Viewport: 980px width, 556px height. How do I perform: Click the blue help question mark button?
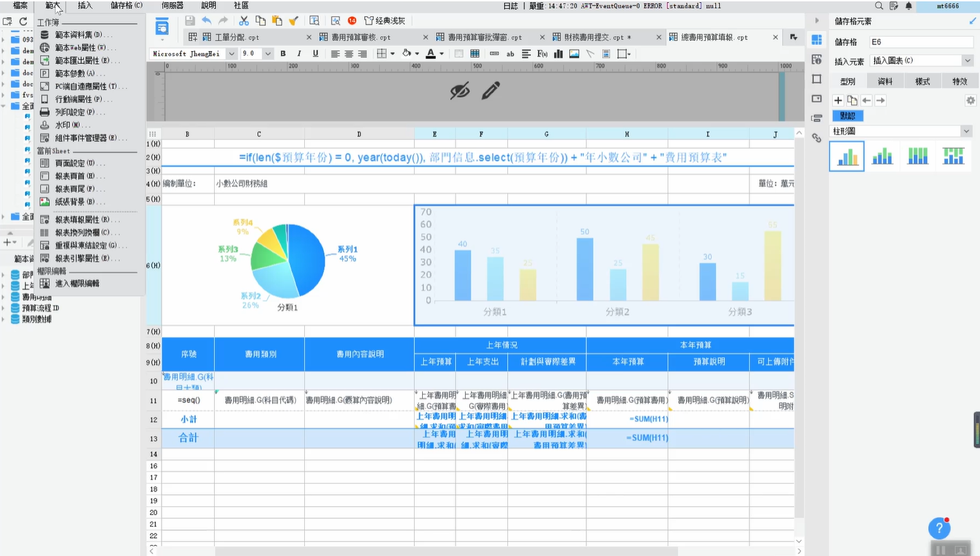[939, 528]
